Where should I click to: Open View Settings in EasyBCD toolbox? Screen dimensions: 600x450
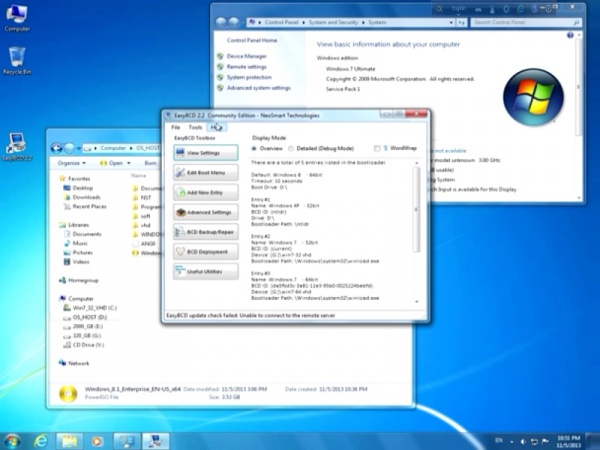(205, 153)
